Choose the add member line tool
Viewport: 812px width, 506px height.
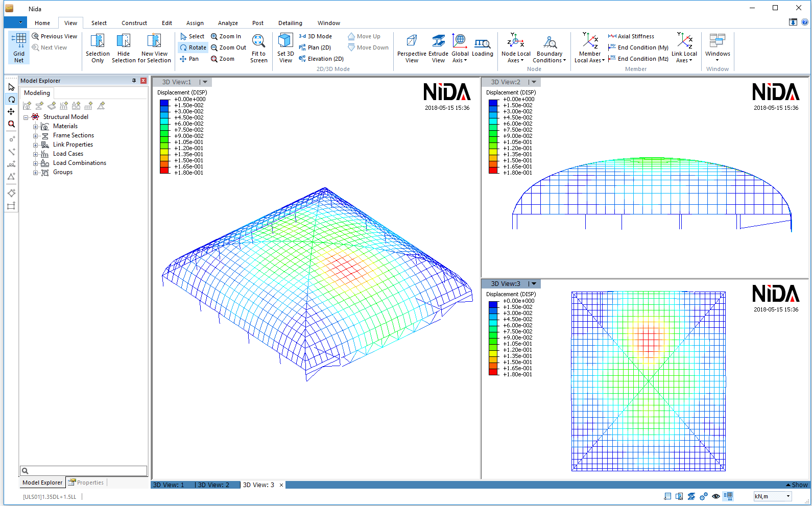[11, 152]
